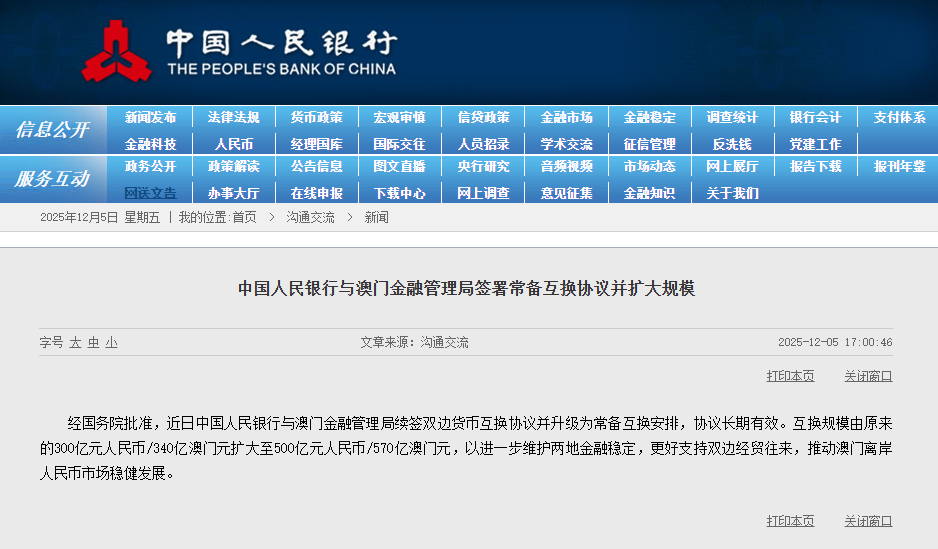
Task: Open 反洗钱 navigation item
Action: click(x=732, y=144)
